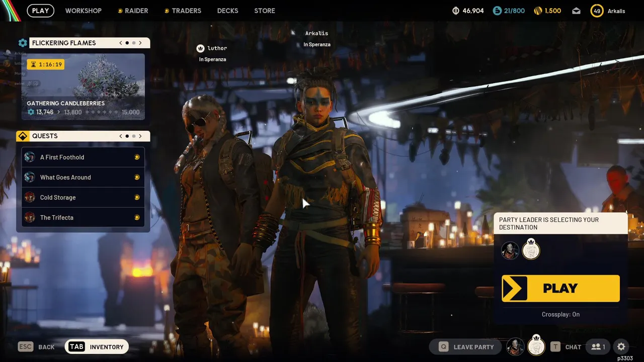Click the event points icon beside 13,746
This screenshot has height=362, width=644.
coord(31,112)
